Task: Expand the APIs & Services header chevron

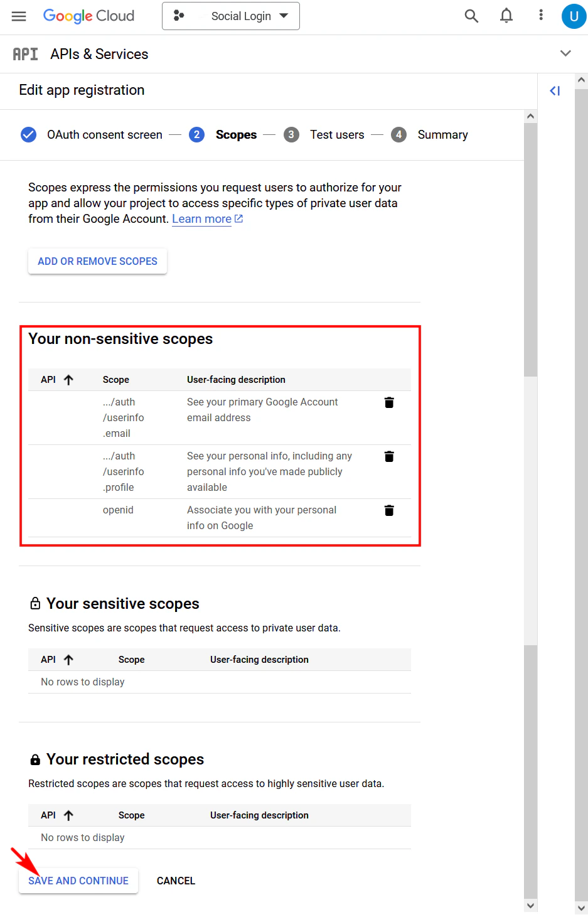Action: (565, 53)
